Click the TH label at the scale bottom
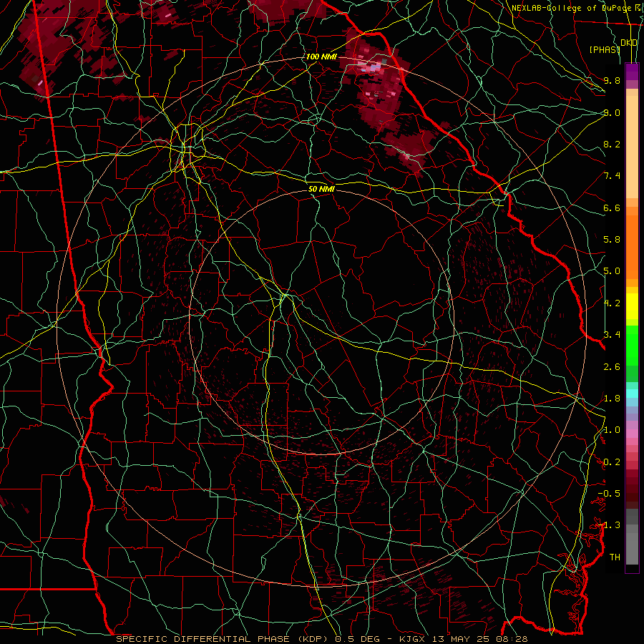The width and height of the screenshot is (644, 644). point(615,557)
